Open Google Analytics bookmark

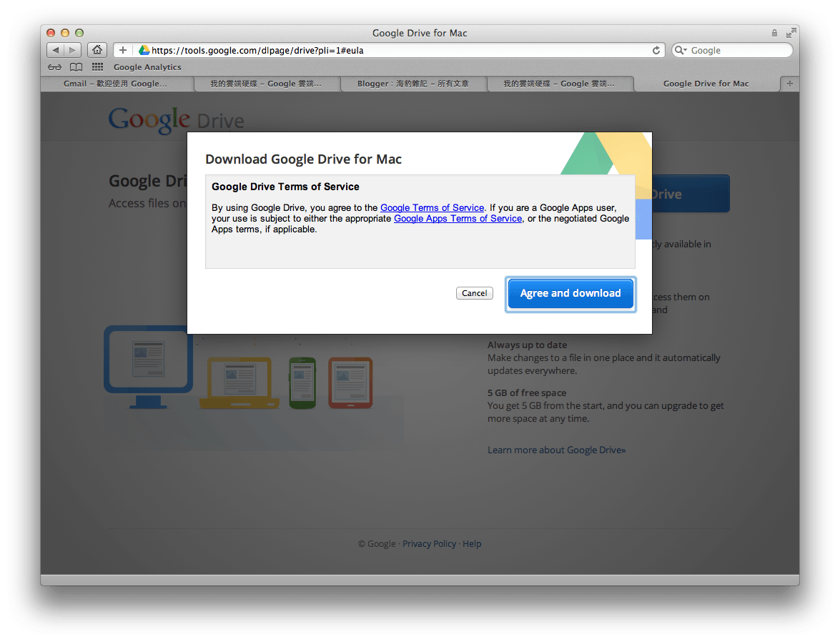point(147,67)
